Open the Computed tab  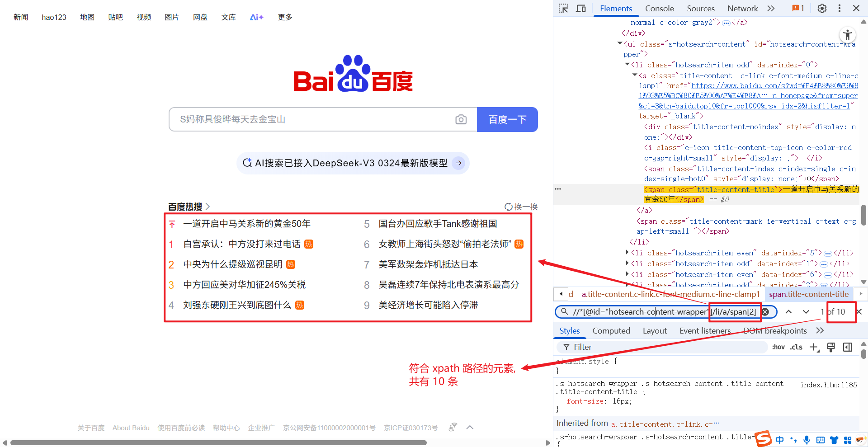(x=611, y=331)
